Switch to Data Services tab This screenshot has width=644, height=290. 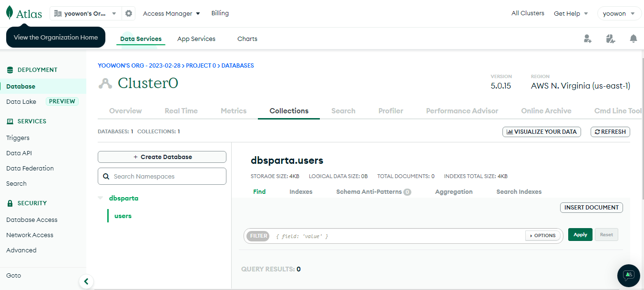click(x=141, y=39)
